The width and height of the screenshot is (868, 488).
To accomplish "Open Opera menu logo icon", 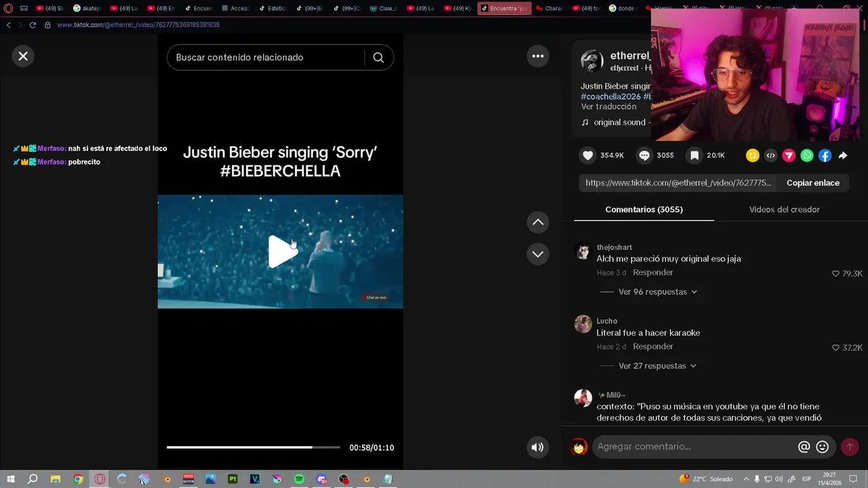I will (x=8, y=8).
